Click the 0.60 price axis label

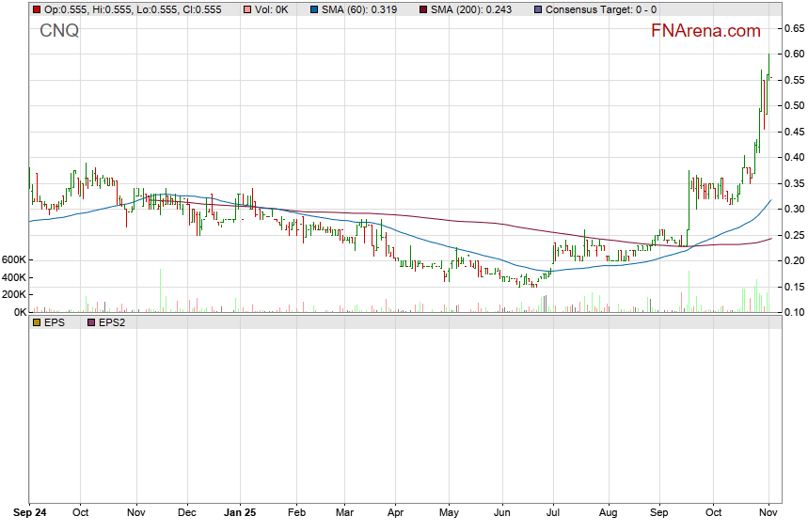pyautogui.click(x=794, y=55)
